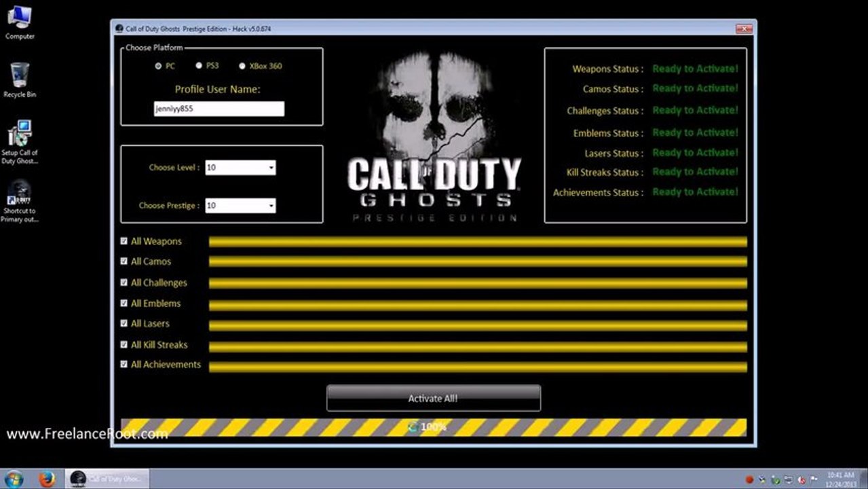
Task: Open the Choose Prestige dropdown
Action: [x=240, y=205]
